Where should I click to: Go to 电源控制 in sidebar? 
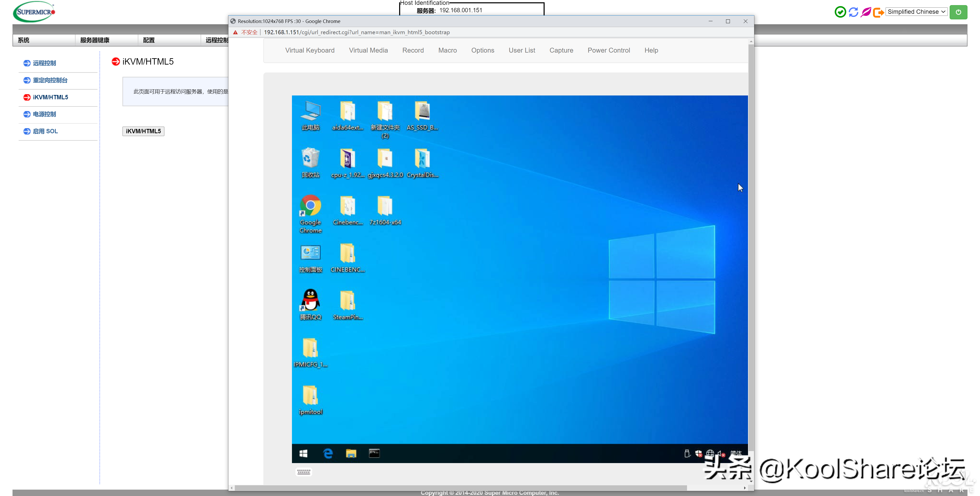click(44, 114)
